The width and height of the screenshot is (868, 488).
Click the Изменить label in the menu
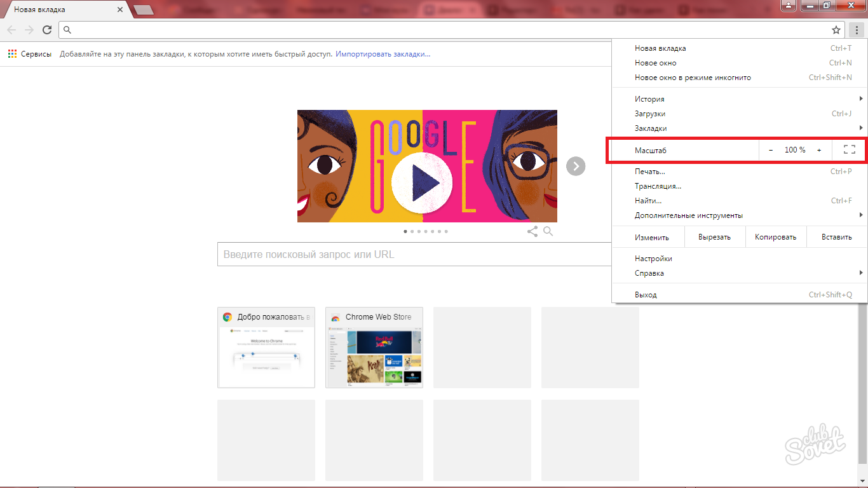[652, 237]
